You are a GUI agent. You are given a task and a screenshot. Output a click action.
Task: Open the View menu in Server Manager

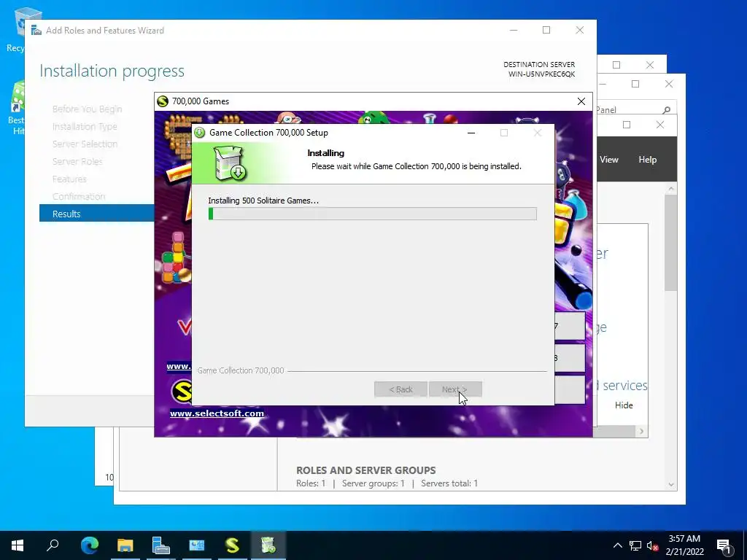pyautogui.click(x=609, y=160)
